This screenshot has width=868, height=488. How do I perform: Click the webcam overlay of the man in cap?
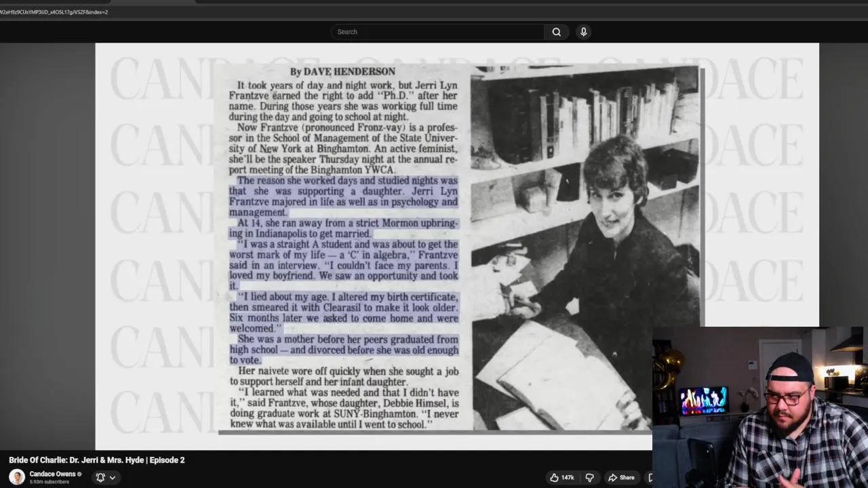coord(760,407)
